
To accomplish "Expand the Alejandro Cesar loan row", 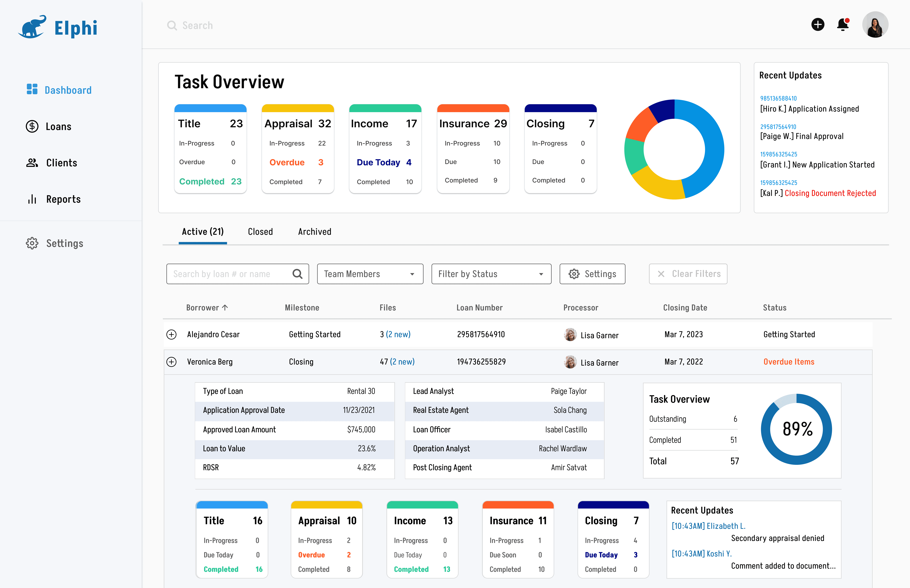I will pyautogui.click(x=171, y=335).
